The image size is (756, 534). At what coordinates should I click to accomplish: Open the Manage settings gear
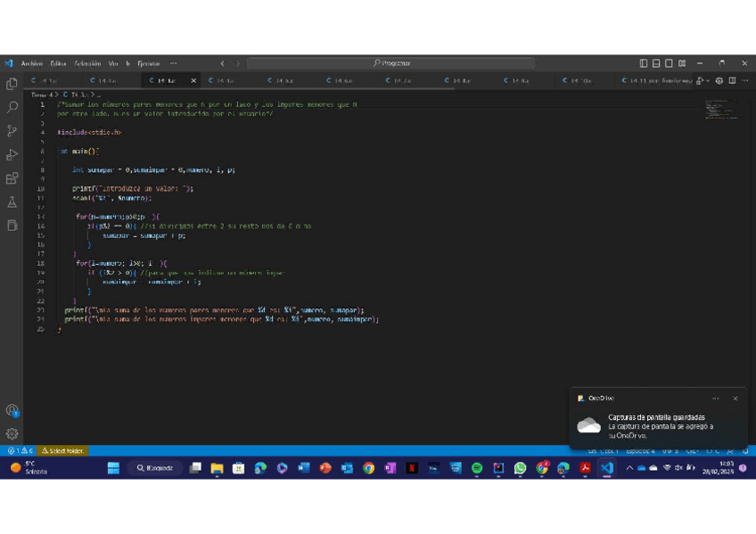(x=12, y=434)
